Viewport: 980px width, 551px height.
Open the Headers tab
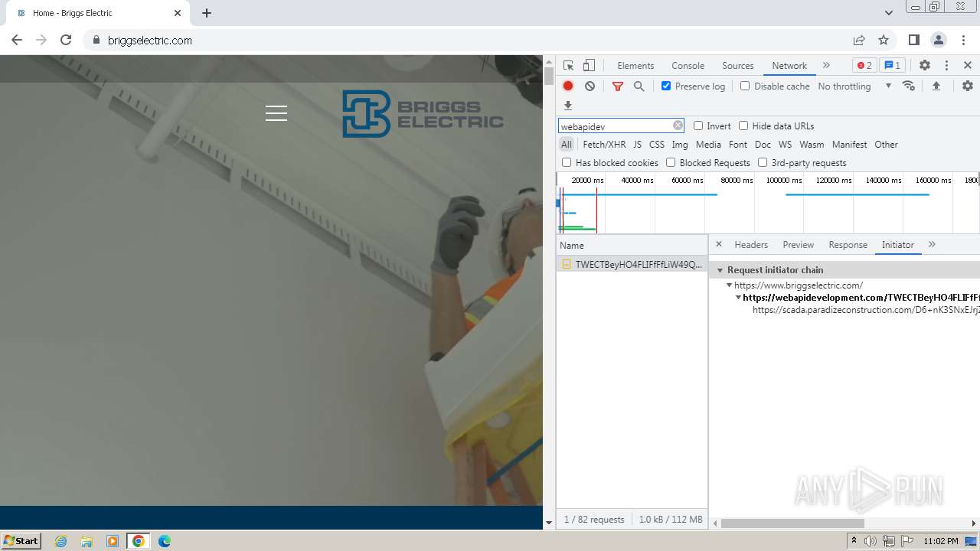751,244
